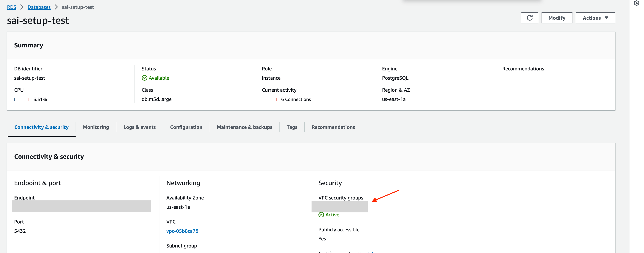Click the refresh icon near Modify button
The height and width of the screenshot is (253, 644).
click(x=529, y=18)
